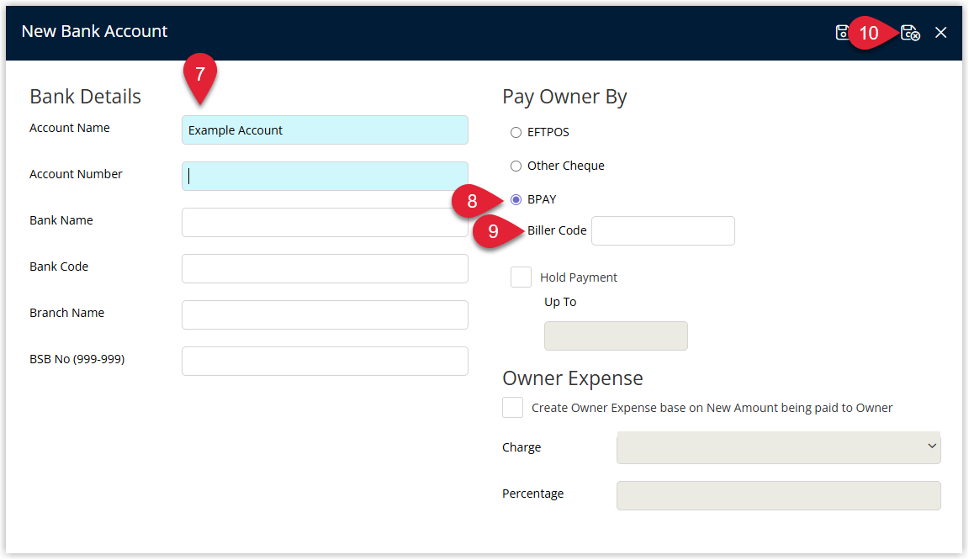969x560 pixels.
Task: Click the BSB No input field
Action: click(325, 361)
